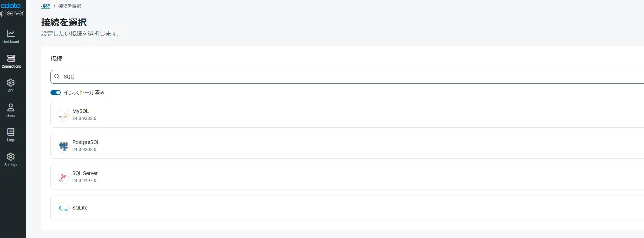This screenshot has height=238, width=644.
Task: Click the PostgreSQL elephant logo
Action: pyautogui.click(x=63, y=147)
